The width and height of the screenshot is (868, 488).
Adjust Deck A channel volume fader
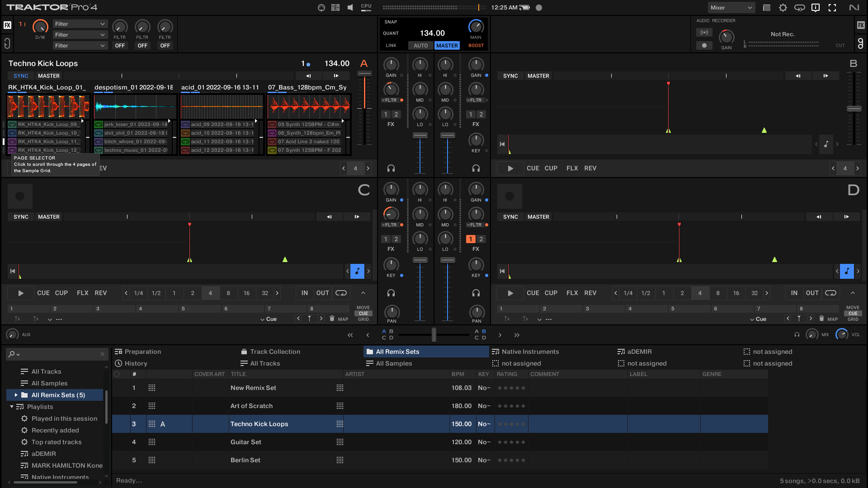click(420, 136)
